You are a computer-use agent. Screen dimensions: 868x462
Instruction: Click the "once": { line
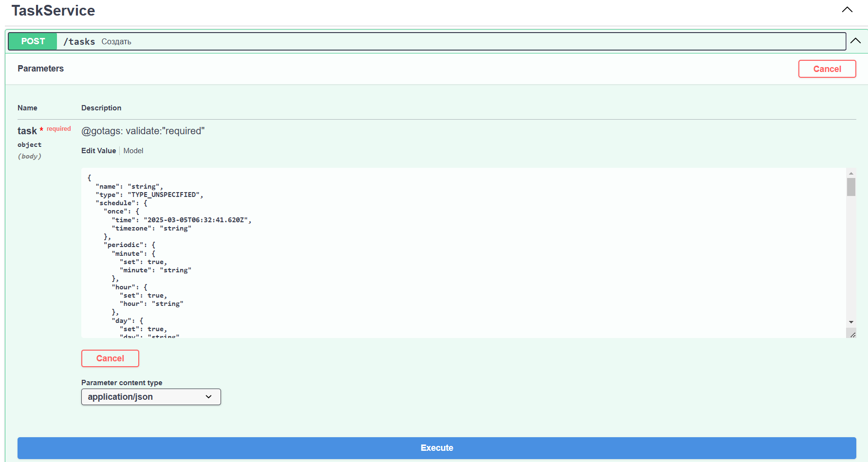[x=121, y=212]
